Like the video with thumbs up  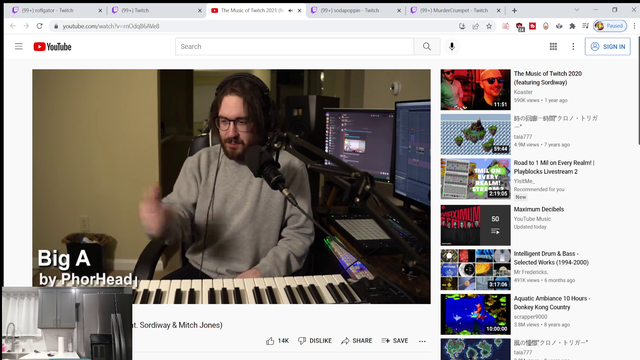click(x=278, y=341)
